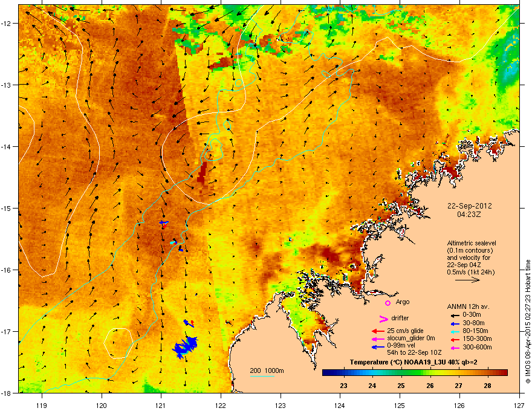Click the 22-Sep 04Z text
Viewport: 532px width, 411px height.
(464, 265)
